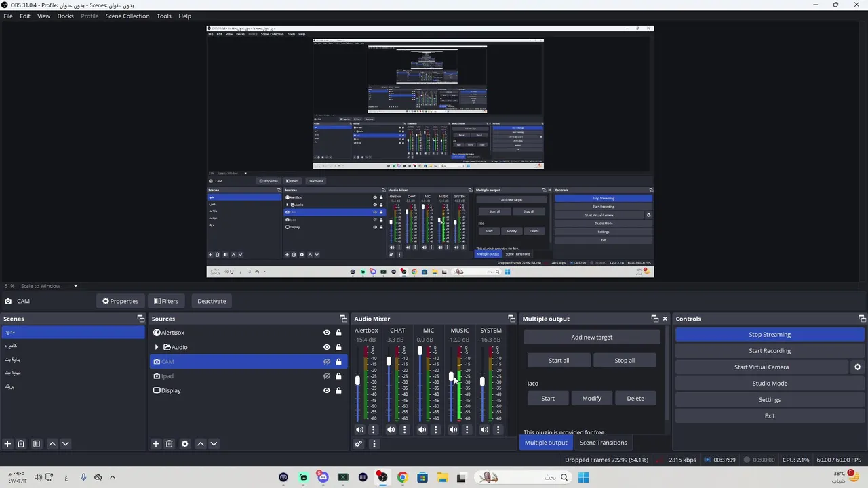Viewport: 868px width, 488px height.
Task: Float the Controls dock icon
Action: pos(862,319)
